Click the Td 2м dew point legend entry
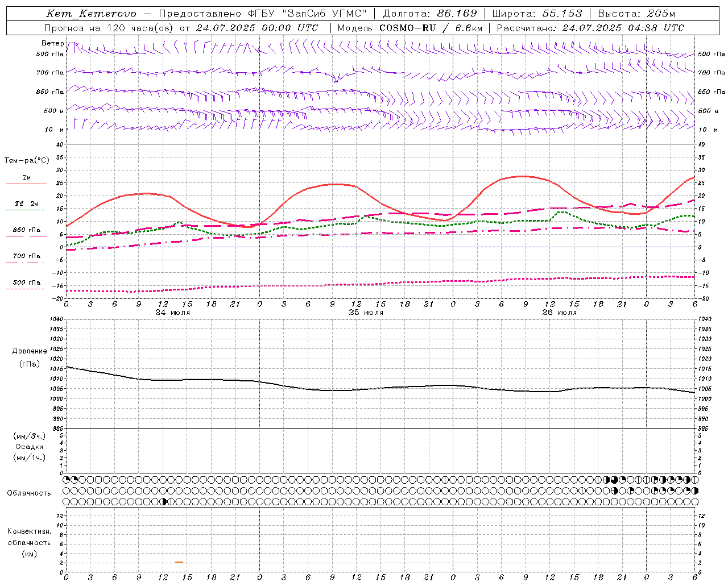This screenshot has height=582, width=728. [26, 203]
